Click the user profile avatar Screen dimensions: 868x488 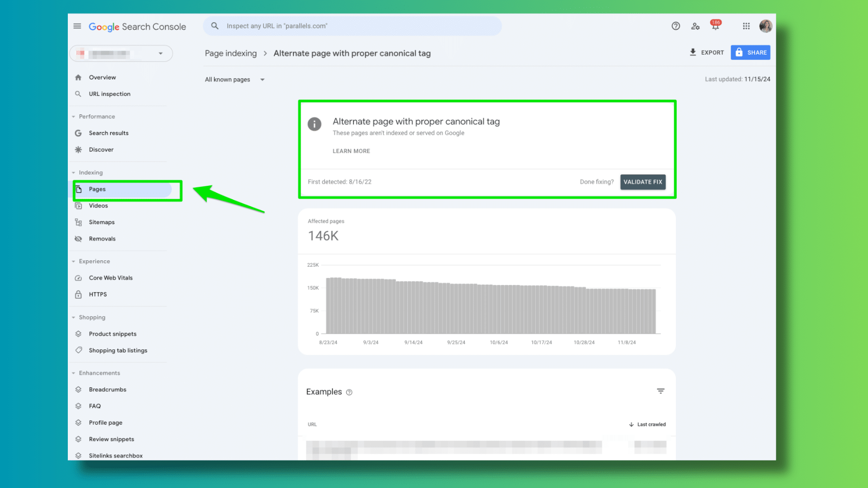tap(765, 26)
